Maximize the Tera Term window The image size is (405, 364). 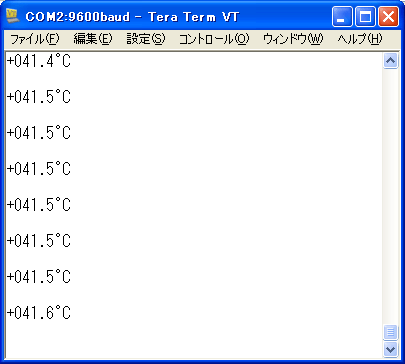[x=365, y=17]
